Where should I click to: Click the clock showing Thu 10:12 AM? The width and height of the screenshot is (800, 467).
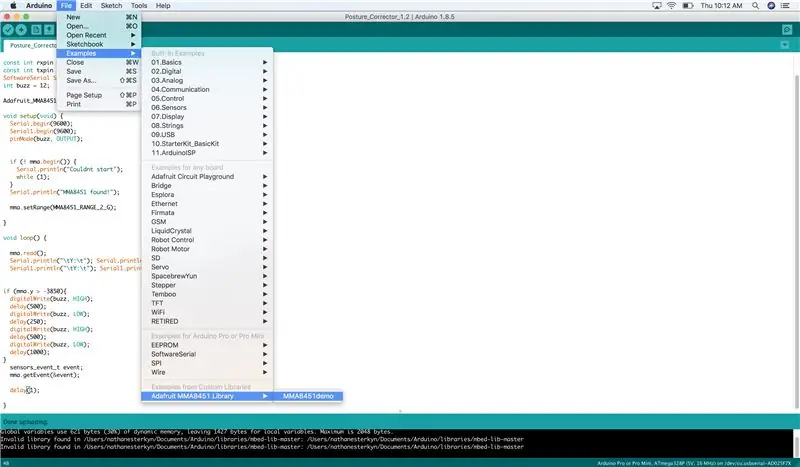[721, 6]
